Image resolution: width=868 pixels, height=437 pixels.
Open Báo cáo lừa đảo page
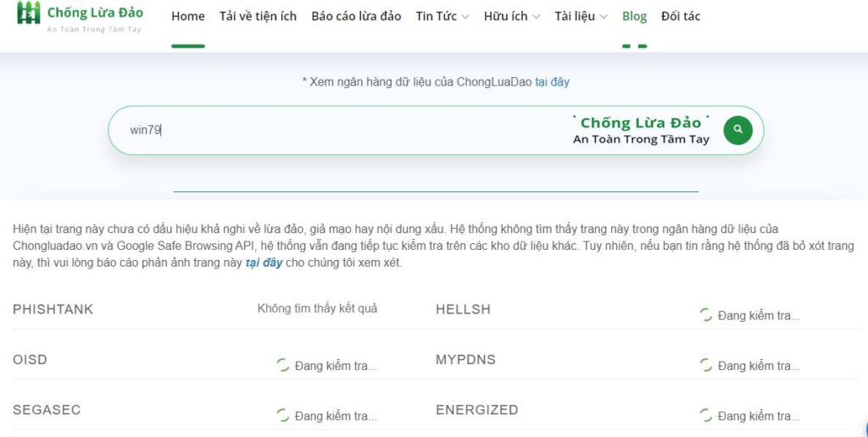[x=356, y=16]
